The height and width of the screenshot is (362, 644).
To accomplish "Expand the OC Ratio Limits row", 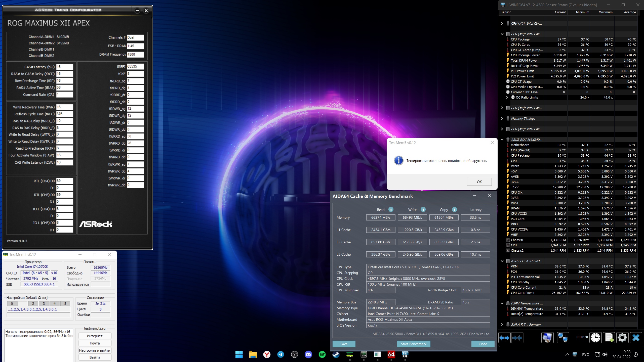I will coord(507,97).
